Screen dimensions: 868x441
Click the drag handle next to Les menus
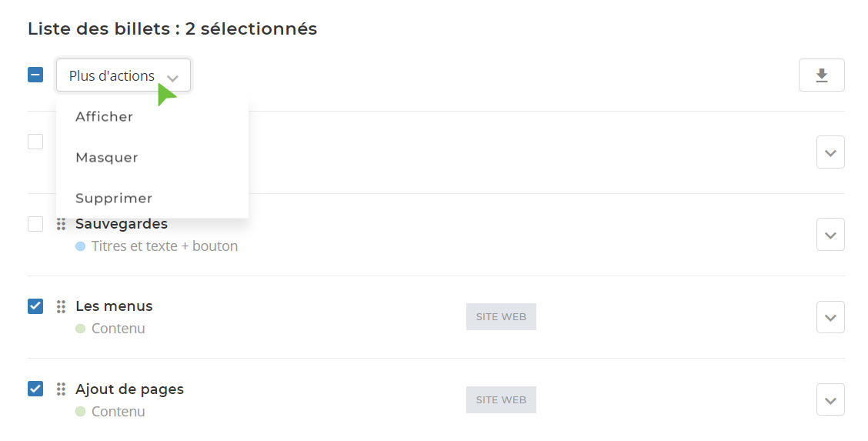point(61,306)
